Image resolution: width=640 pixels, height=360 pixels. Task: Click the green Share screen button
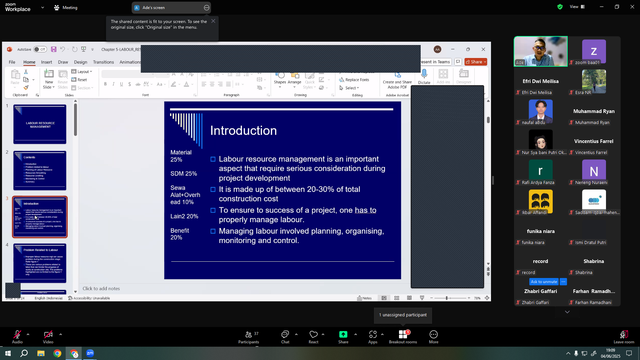tap(343, 337)
